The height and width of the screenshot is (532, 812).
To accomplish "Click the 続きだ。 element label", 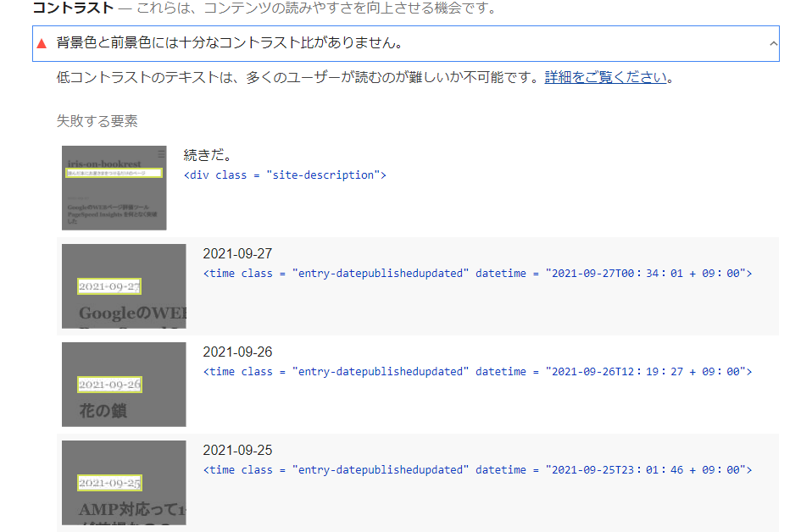I will [208, 156].
